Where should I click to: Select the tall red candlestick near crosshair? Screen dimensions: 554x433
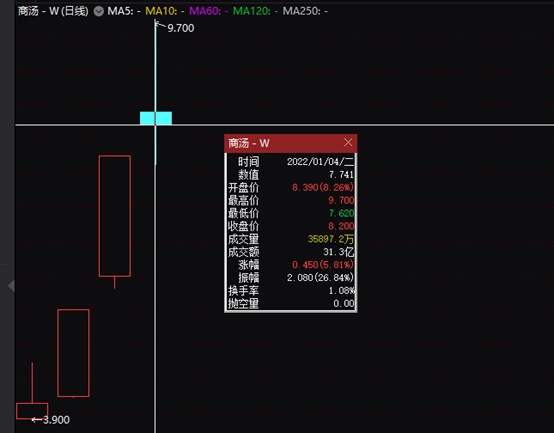tap(115, 216)
